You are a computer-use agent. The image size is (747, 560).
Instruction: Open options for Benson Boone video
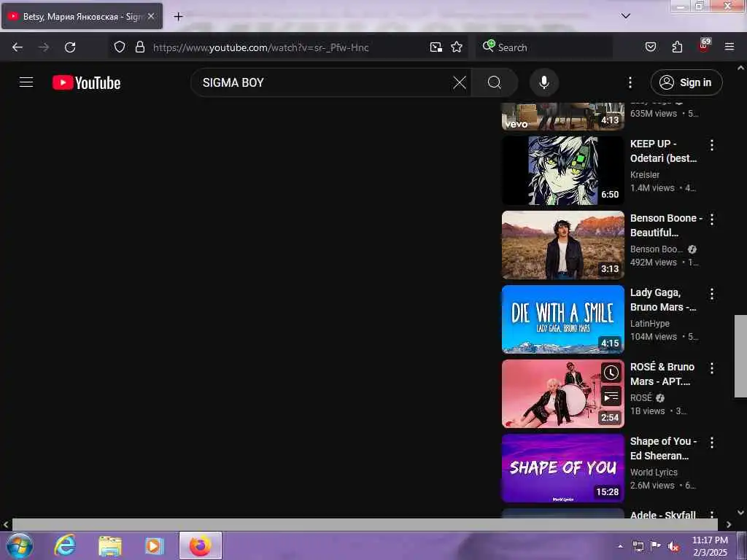(712, 219)
